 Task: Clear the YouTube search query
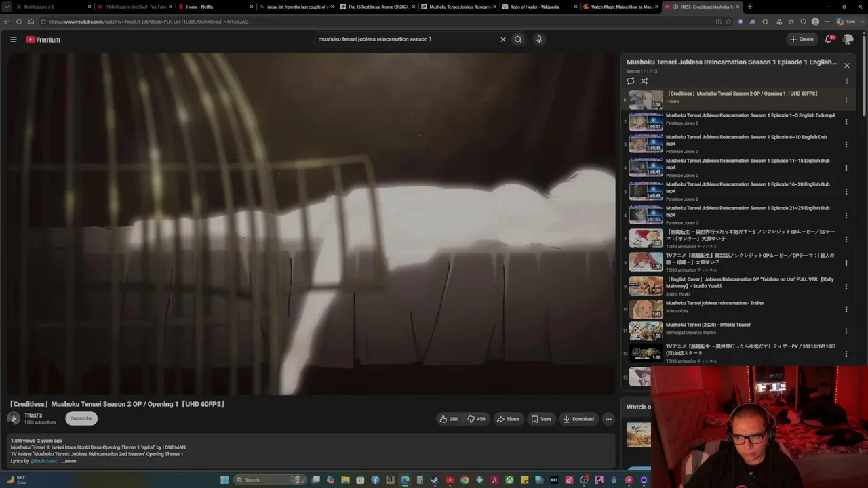(502, 39)
